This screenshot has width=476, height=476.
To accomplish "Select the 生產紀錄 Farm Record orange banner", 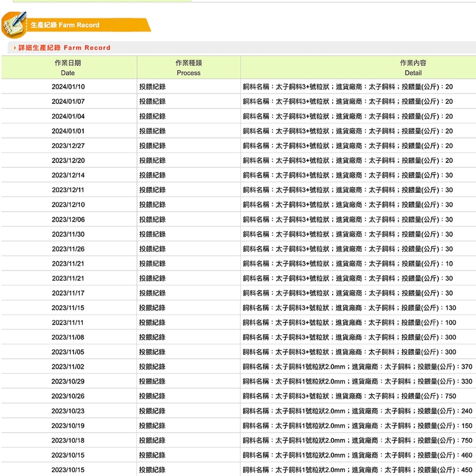I will tap(88, 25).
